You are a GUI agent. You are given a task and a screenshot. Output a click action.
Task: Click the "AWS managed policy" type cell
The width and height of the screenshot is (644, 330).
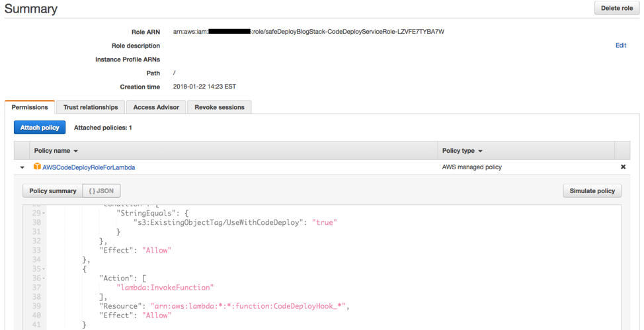[472, 167]
